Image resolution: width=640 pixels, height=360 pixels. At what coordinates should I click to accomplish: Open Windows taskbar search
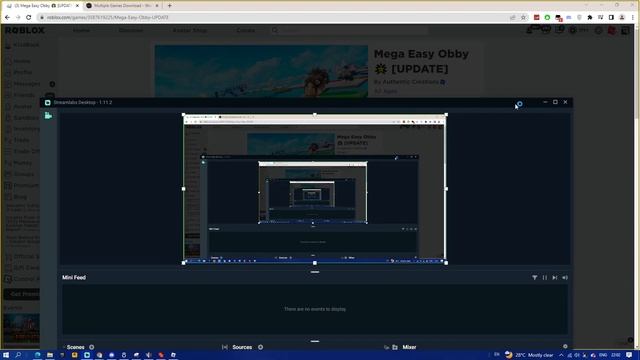[18, 355]
